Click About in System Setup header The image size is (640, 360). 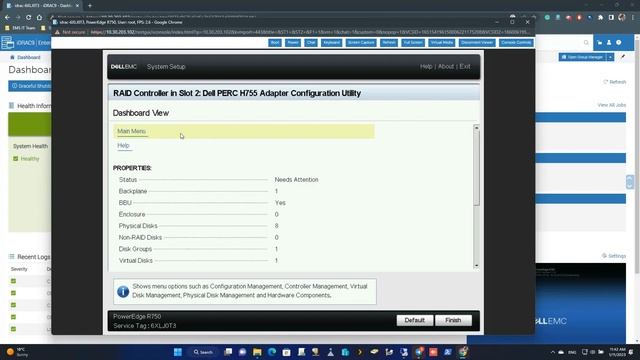pos(446,67)
